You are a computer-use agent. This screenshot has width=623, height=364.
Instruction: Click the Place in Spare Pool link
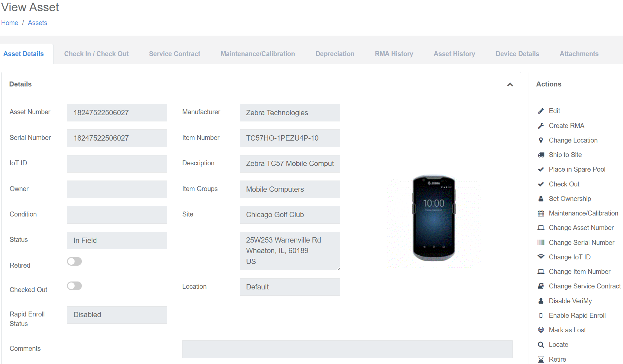[577, 169]
